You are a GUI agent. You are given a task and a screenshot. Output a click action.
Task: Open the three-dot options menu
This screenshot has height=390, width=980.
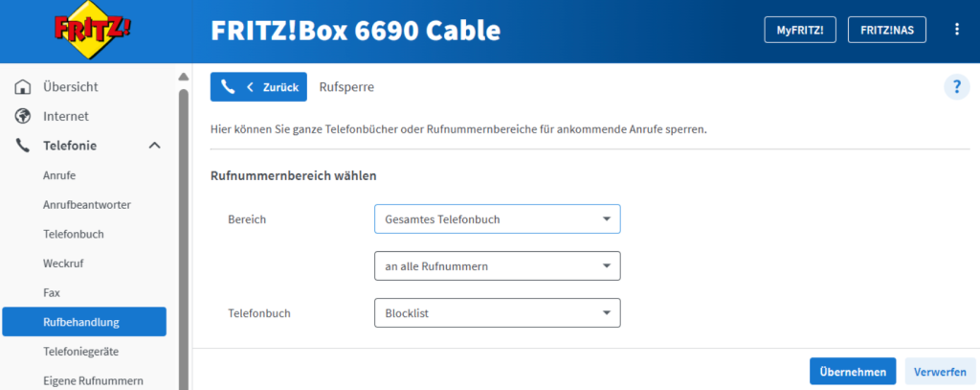pyautogui.click(x=956, y=30)
